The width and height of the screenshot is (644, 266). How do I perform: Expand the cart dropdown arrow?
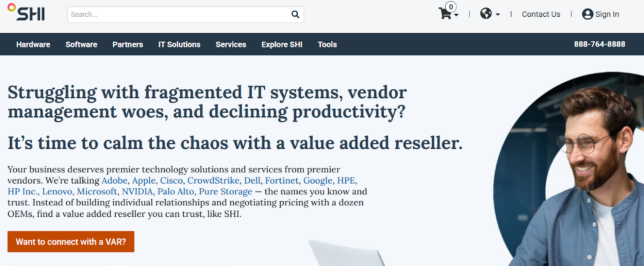pyautogui.click(x=456, y=15)
